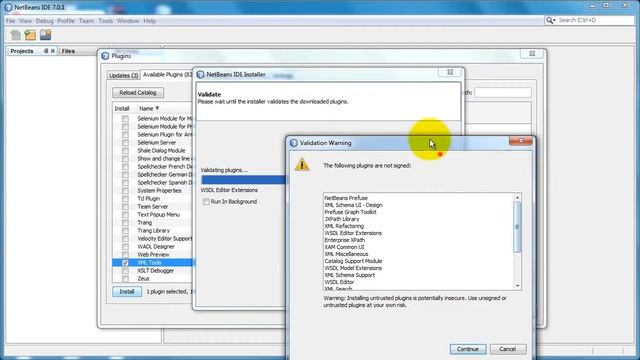
Task: Select NetBeans Prefuse in the unsigned list
Action: (346, 198)
